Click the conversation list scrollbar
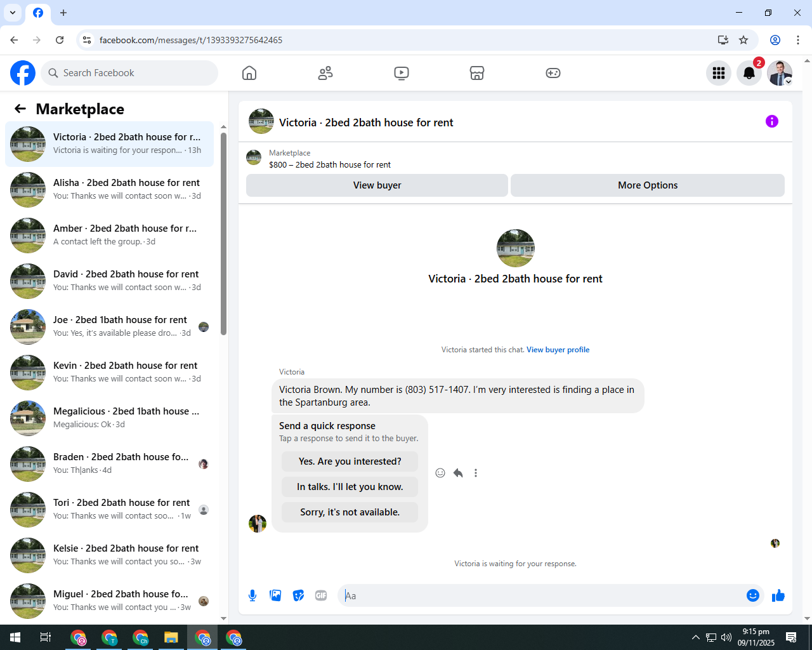This screenshot has width=812, height=650. (x=223, y=234)
